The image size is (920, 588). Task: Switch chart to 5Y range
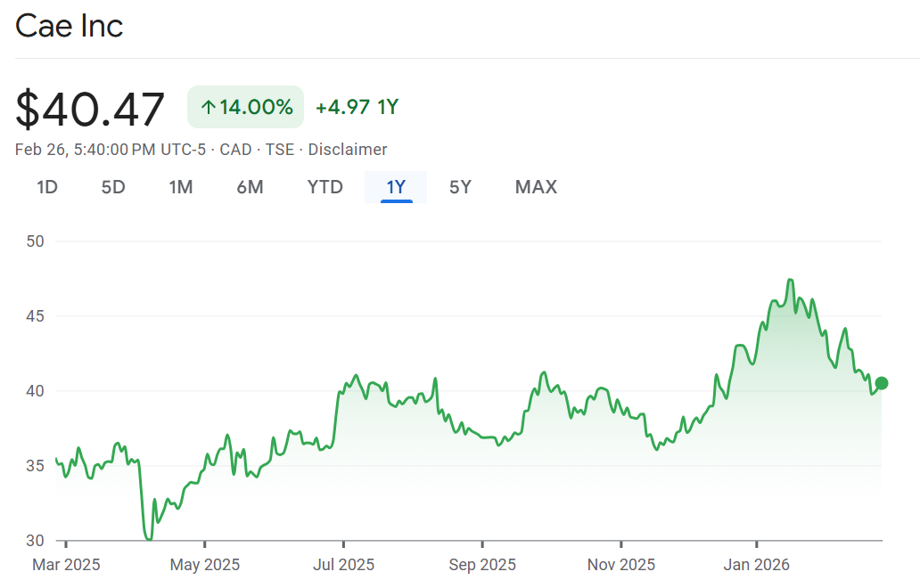(460, 187)
